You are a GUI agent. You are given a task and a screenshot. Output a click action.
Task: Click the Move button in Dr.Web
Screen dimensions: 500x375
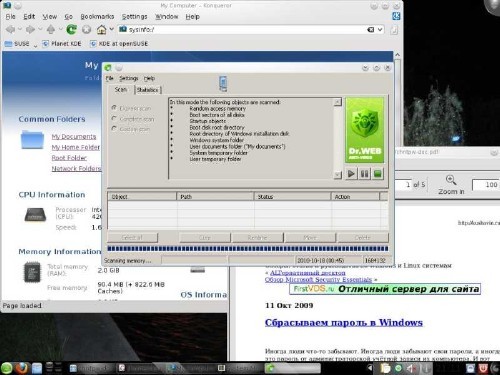[310, 238]
